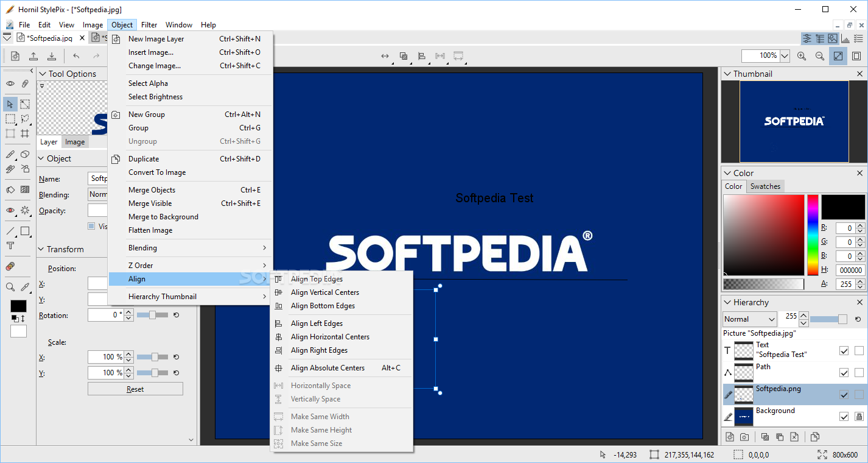
Task: Swap foreground and background colors icon
Action: 23,319
